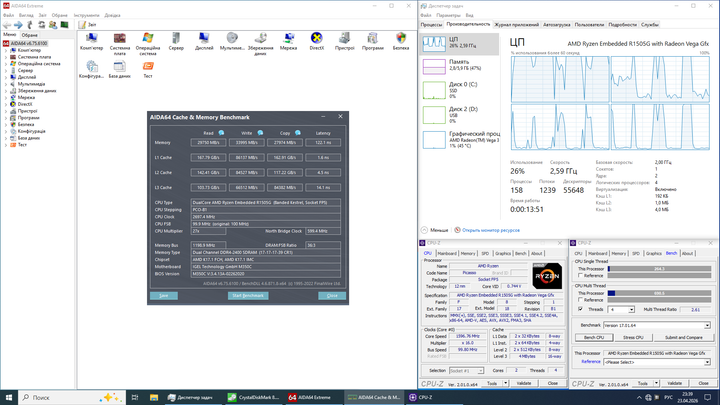Viewport: 720px width, 405px height.
Task: Click Start Benchmark in AIDA64 benchmark dialog
Action: pos(248,296)
